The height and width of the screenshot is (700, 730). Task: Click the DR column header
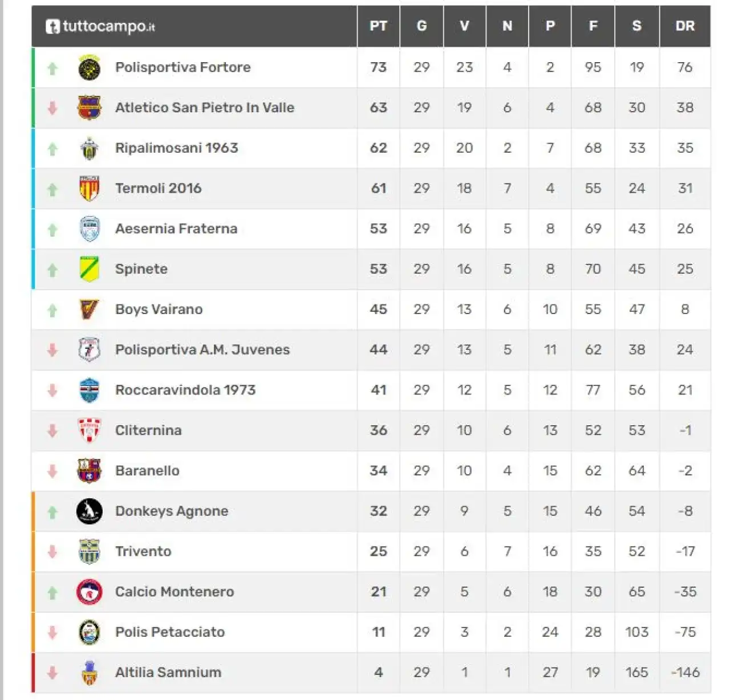coord(685,26)
